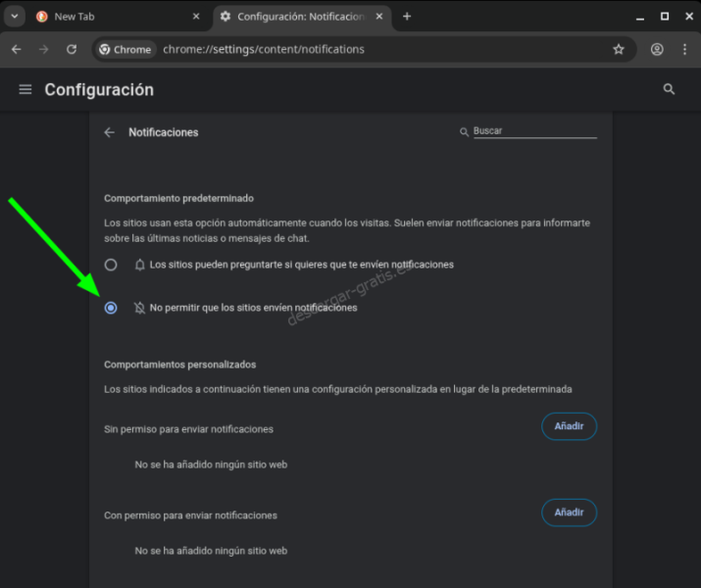Click the Notificaciones page title
This screenshot has width=701, height=588.
click(164, 132)
